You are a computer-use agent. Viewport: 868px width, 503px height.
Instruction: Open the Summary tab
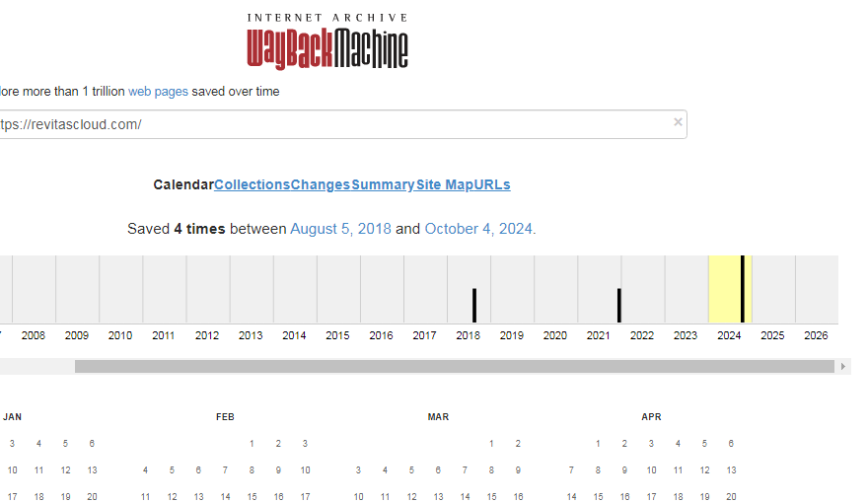pos(383,184)
